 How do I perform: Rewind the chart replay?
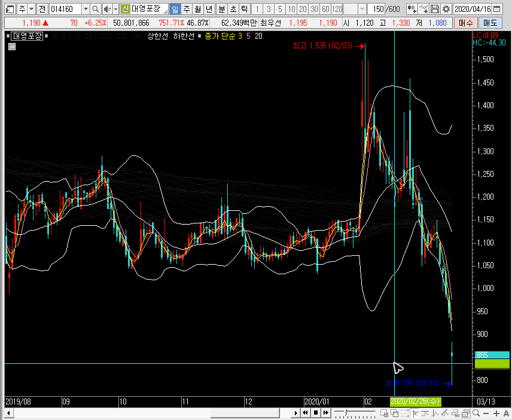coord(305,413)
